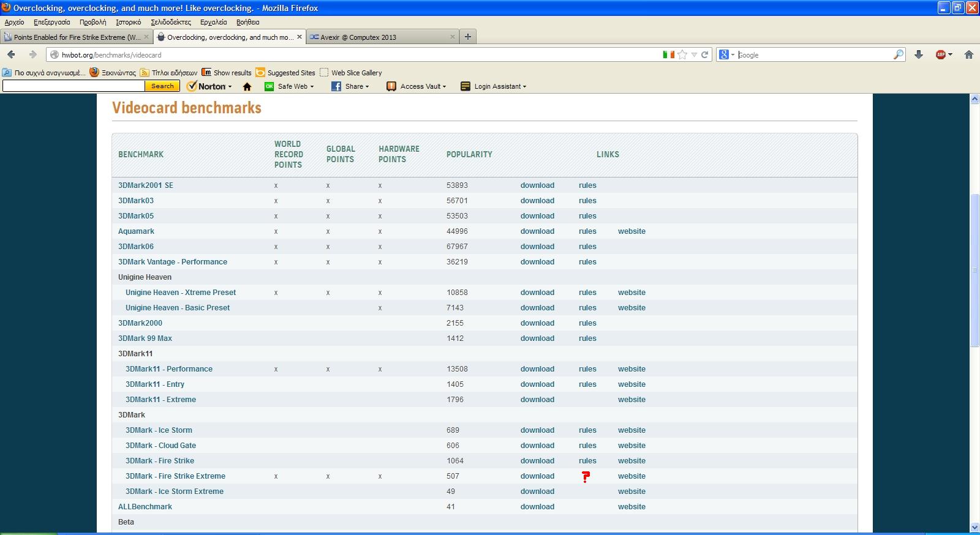Go forward with the forward arrow button
Screen dimensions: 980x535
tap(32, 54)
